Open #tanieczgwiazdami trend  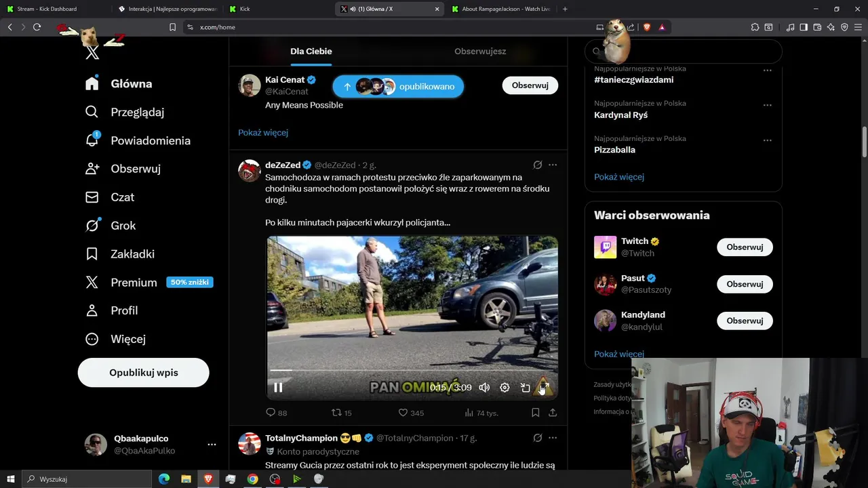[634, 80]
